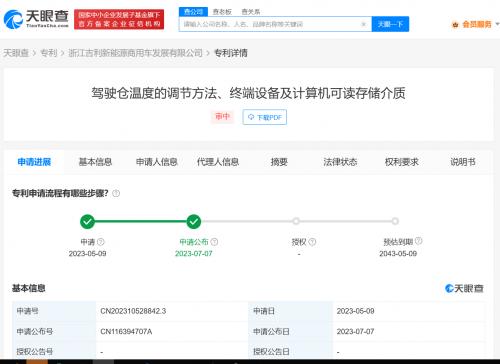
Task: Click the help icon next to 预估到期 step
Action: [x=419, y=241]
